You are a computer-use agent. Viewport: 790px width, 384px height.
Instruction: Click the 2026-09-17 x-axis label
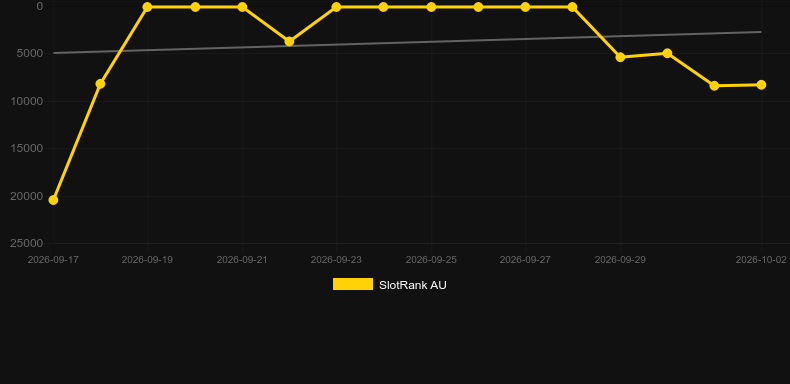(x=53, y=260)
